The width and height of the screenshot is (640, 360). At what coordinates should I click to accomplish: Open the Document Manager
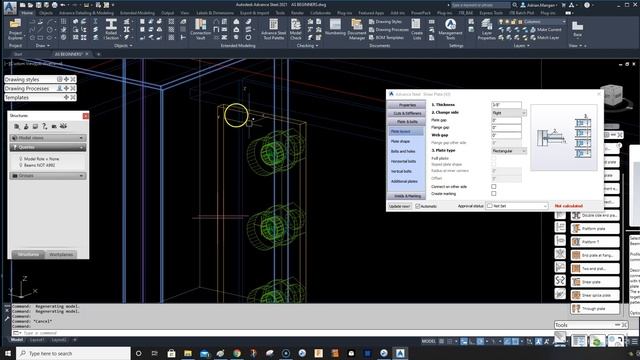pyautogui.click(x=357, y=29)
